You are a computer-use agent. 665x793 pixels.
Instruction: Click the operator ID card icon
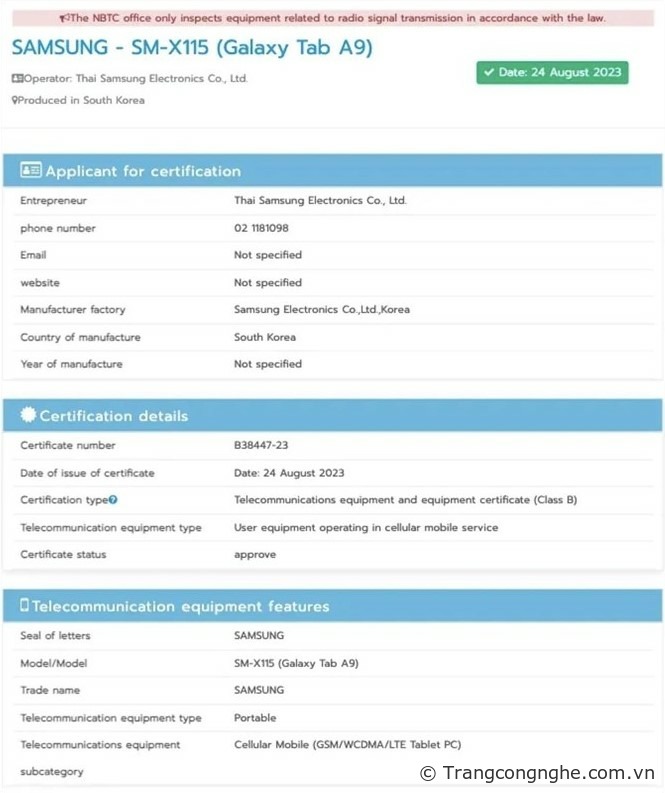coord(17,78)
